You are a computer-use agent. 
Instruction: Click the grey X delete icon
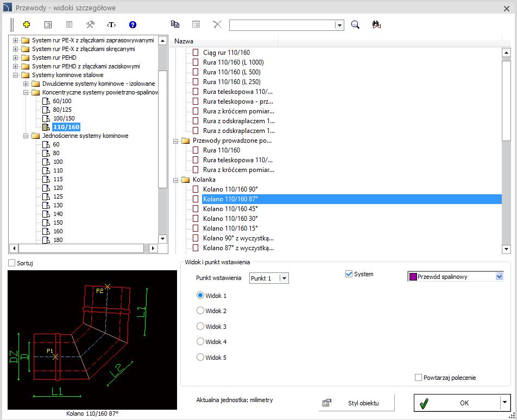(x=217, y=24)
